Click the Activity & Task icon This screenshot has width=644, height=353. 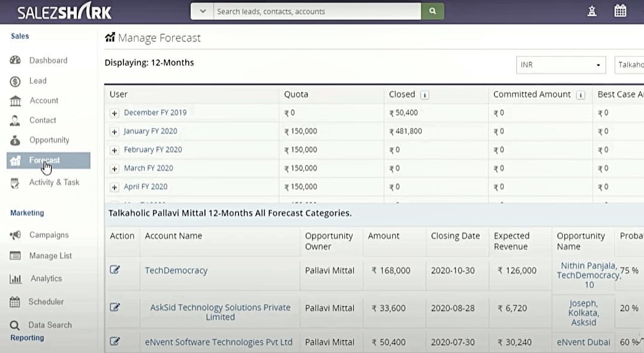tap(15, 183)
